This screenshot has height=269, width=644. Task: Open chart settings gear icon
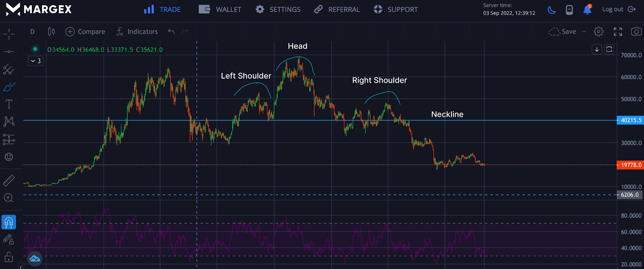599,31
